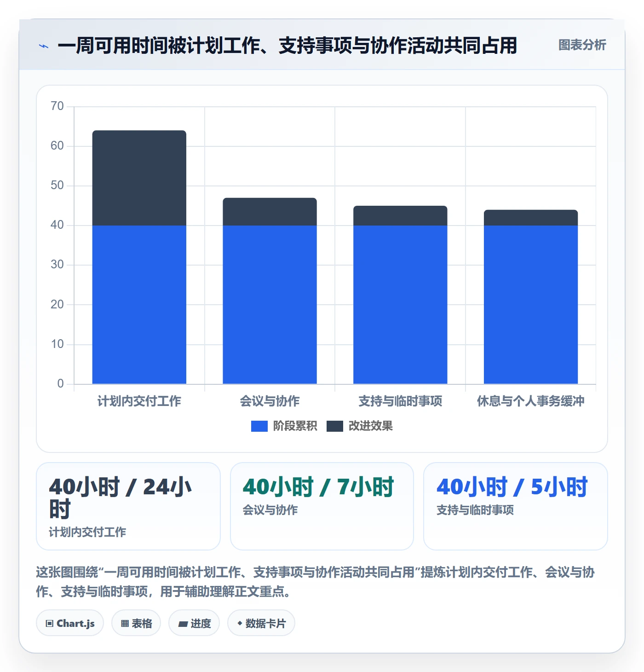Click the blue bar for 会议与协作
Image resolution: width=644 pixels, height=672 pixels.
coord(270,305)
